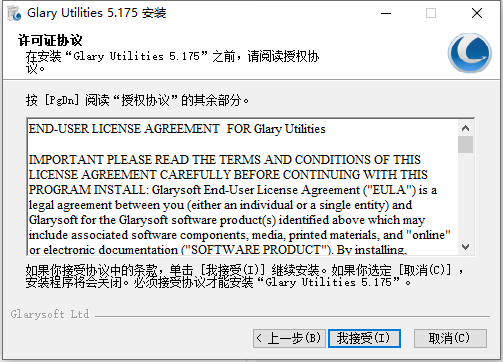The width and height of the screenshot is (503, 362).
Task: Click the license scrollbar up arrow
Action: [465, 128]
